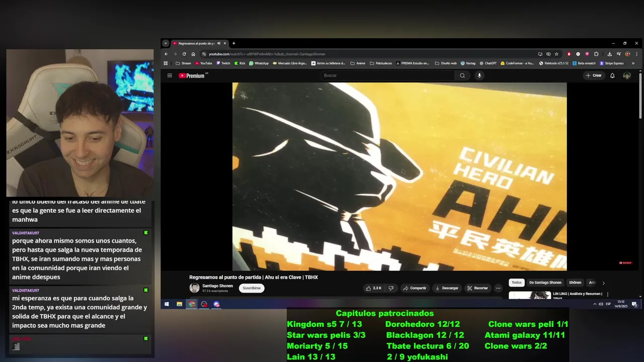Open the YouTube bookmark
644x362 pixels.
pyautogui.click(x=203, y=63)
